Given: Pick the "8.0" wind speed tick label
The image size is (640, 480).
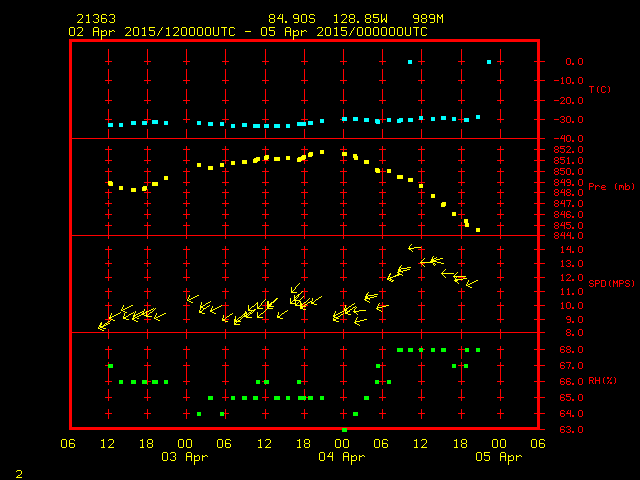Looking at the screenshot, I should point(574,333).
